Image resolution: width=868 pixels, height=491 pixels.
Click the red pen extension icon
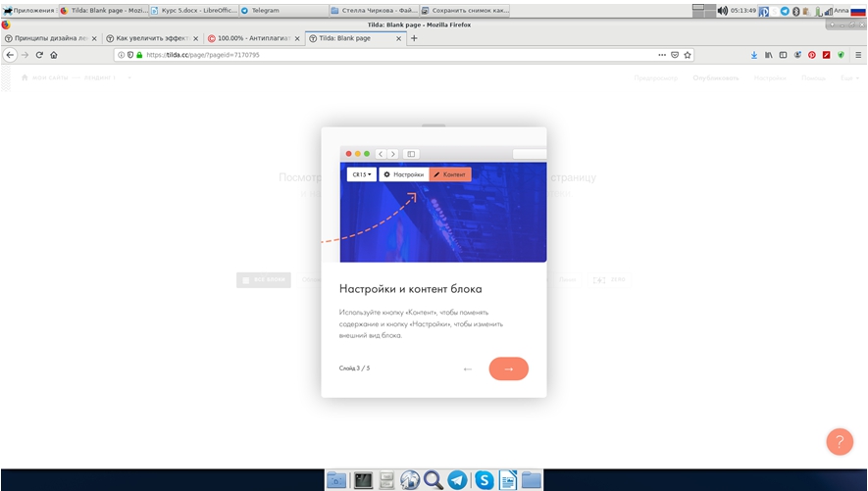point(826,55)
